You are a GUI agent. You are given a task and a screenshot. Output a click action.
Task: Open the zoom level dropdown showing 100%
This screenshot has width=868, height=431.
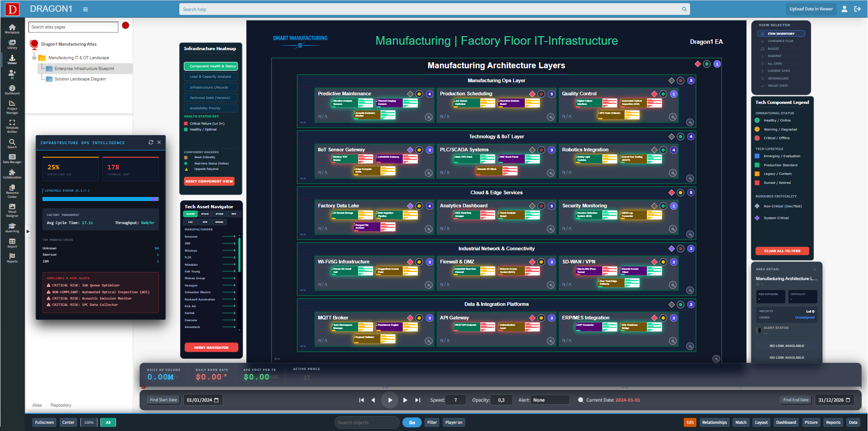89,422
